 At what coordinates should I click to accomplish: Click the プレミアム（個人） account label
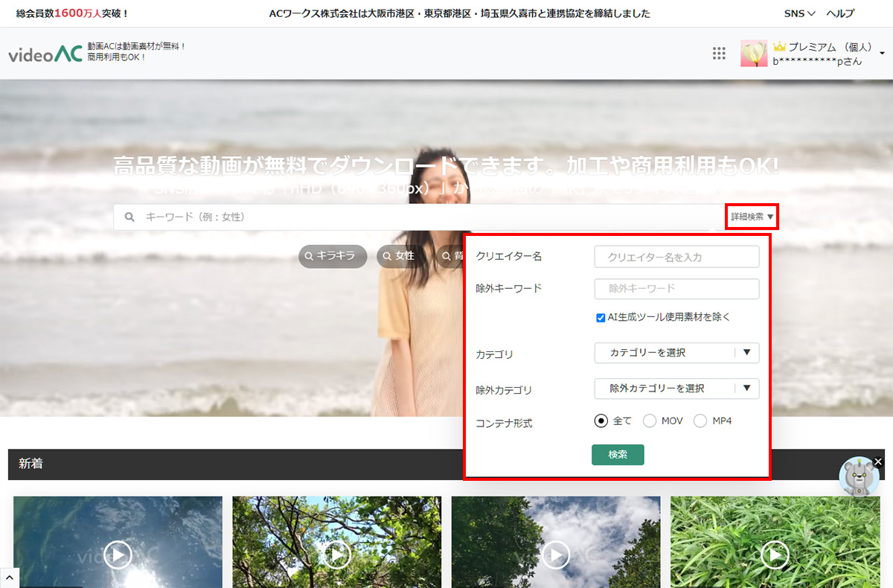831,47
